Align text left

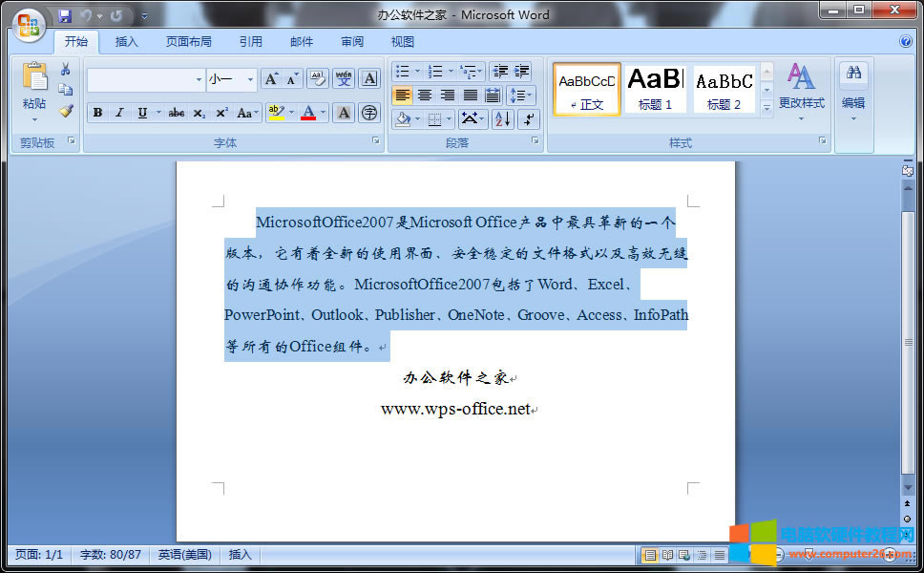point(403,95)
